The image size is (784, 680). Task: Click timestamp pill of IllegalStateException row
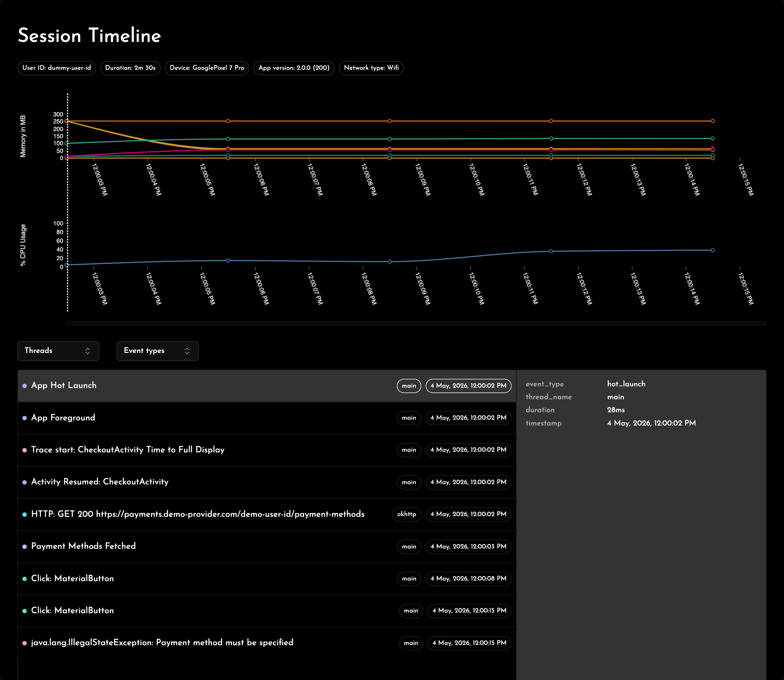tap(469, 643)
